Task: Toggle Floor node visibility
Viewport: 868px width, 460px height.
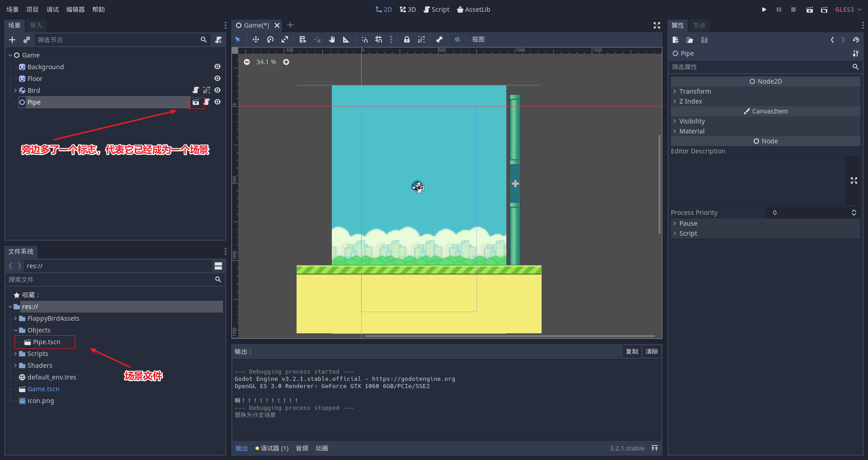Action: (x=217, y=79)
